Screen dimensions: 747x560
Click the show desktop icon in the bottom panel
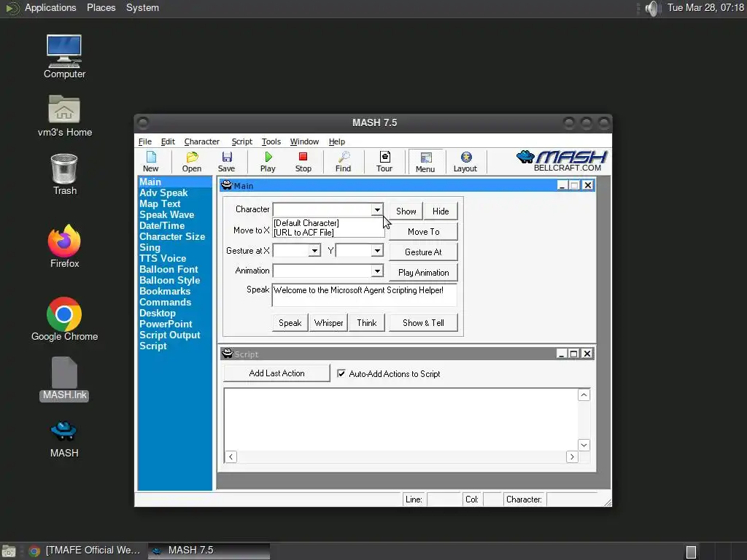pyautogui.click(x=9, y=551)
